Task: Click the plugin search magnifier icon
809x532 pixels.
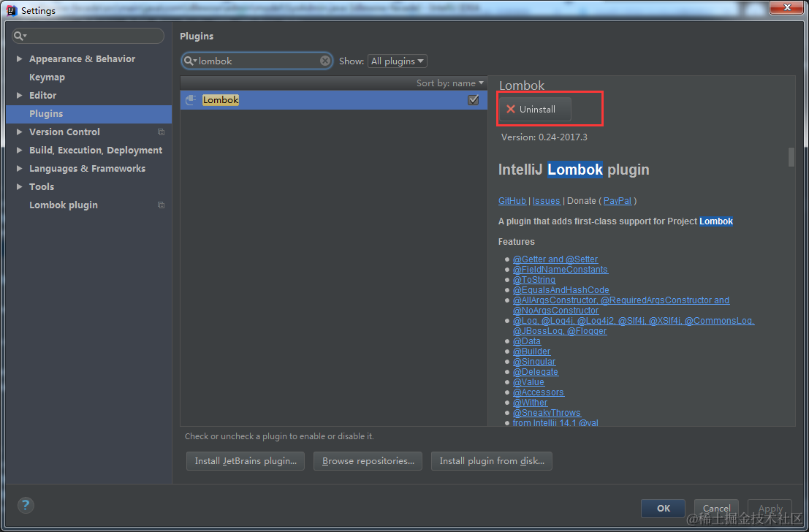Action: 189,61
